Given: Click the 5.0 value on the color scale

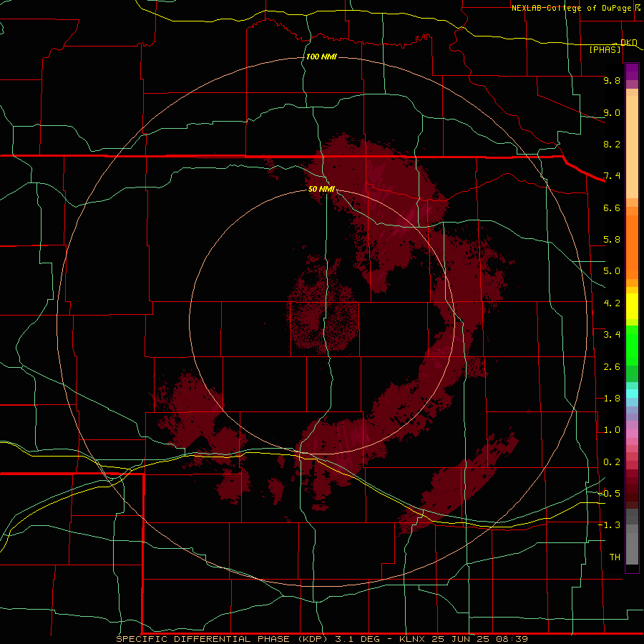Looking at the screenshot, I should tap(612, 271).
